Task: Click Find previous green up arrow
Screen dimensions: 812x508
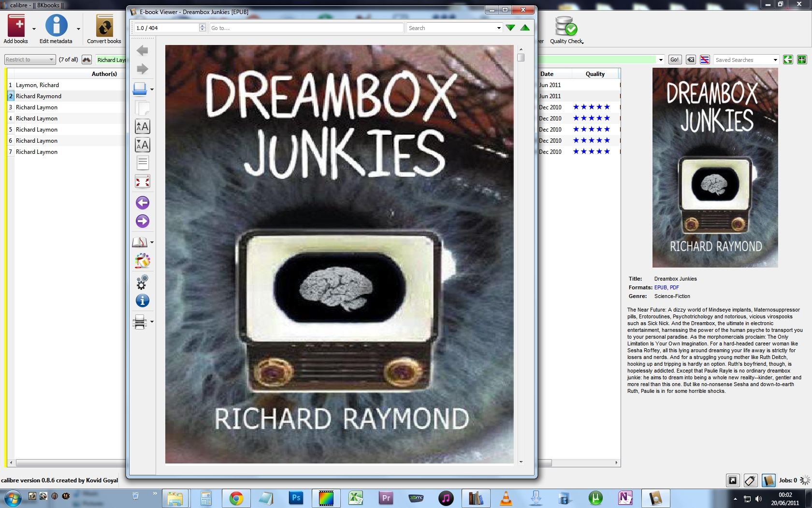Action: [525, 28]
